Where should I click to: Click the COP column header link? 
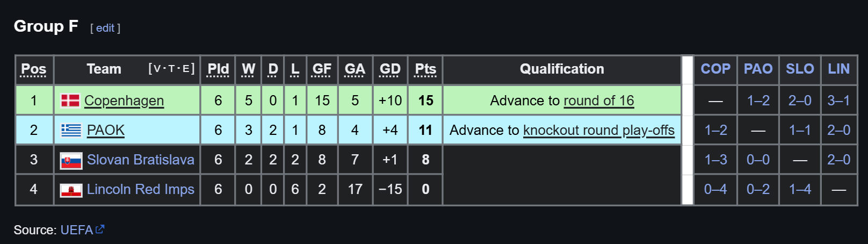point(715,69)
